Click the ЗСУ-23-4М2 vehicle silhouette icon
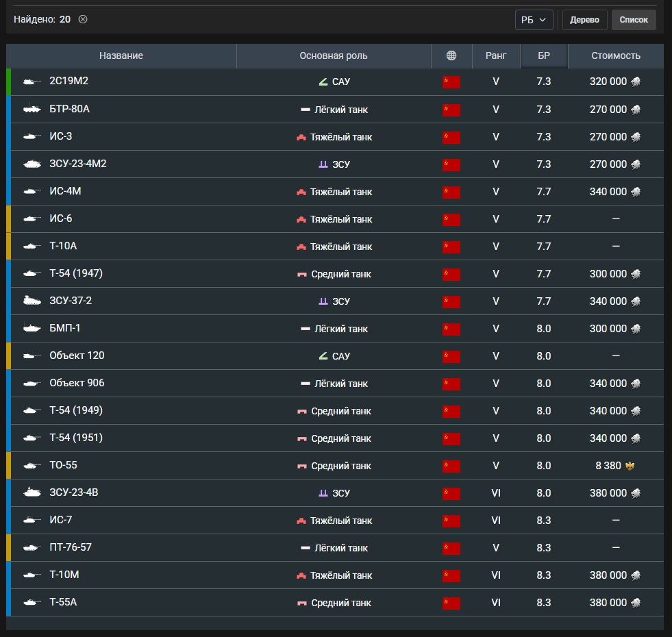Viewport: 672px width, 637px height. coord(32,164)
